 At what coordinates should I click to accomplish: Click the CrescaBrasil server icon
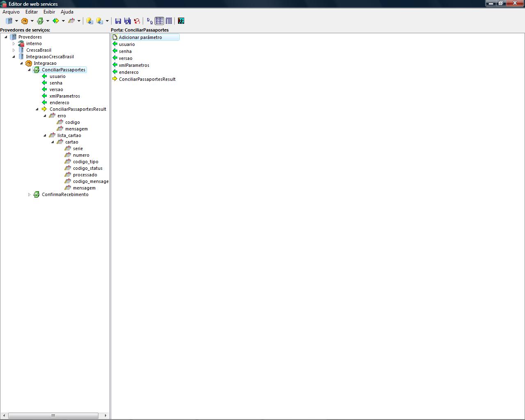point(21,50)
